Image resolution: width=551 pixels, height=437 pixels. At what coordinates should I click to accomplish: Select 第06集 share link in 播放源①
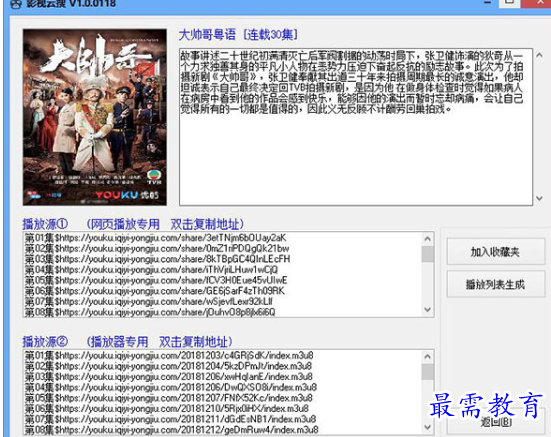(x=155, y=291)
